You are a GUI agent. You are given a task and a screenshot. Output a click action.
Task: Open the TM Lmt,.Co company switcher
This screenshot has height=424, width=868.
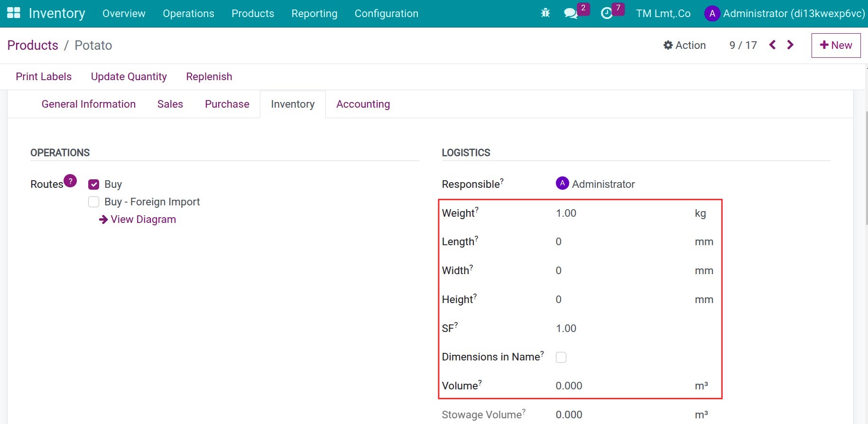point(663,13)
